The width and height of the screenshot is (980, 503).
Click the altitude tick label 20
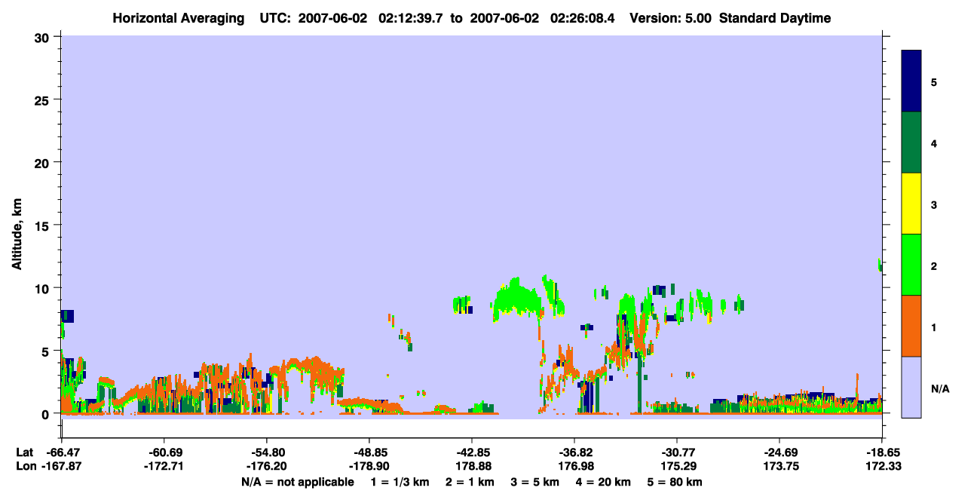[x=44, y=162]
